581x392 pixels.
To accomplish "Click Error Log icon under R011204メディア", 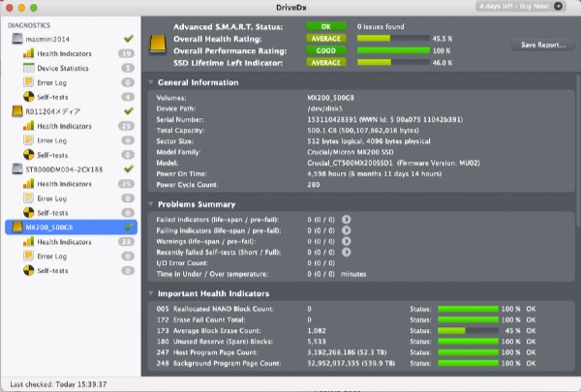I will pos(28,140).
